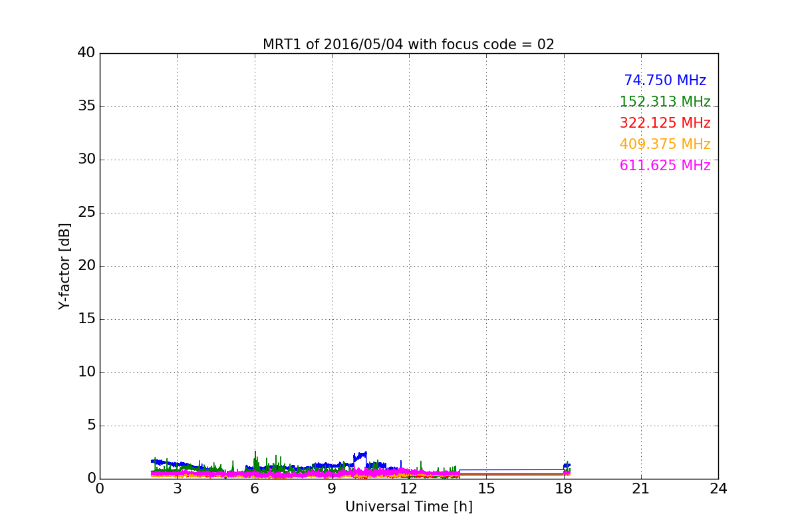Click the x-axis tick label '24'
Screen dimensions: 798x532
(718, 489)
